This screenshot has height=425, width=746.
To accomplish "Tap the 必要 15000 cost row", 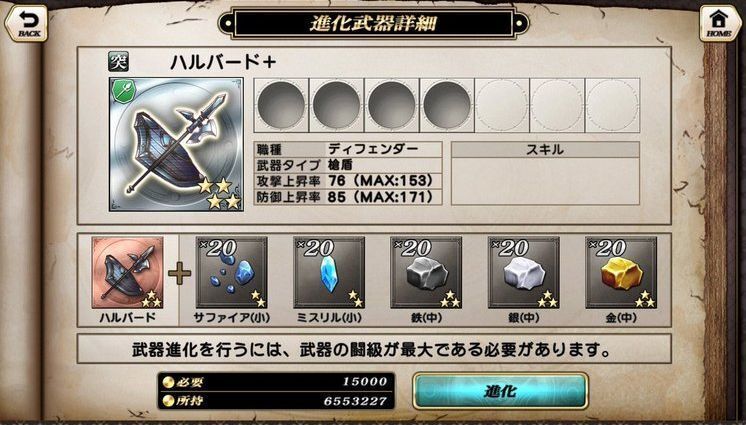I will (x=276, y=382).
